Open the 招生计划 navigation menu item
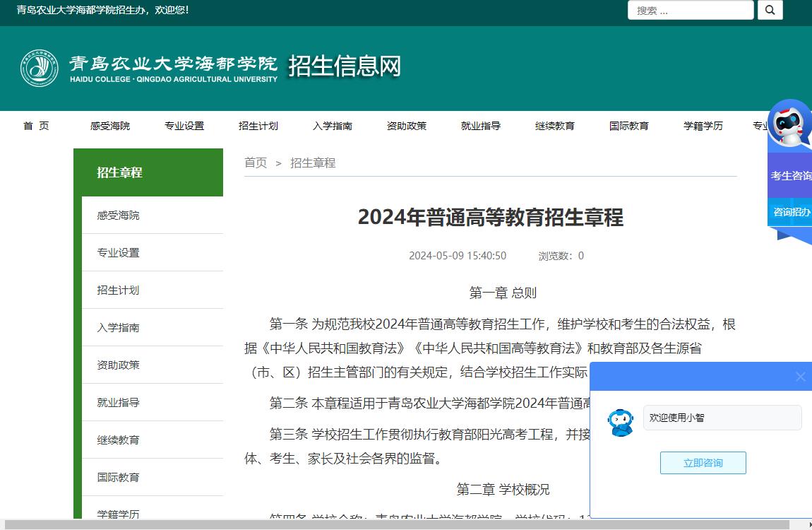The image size is (812, 530). click(x=258, y=126)
